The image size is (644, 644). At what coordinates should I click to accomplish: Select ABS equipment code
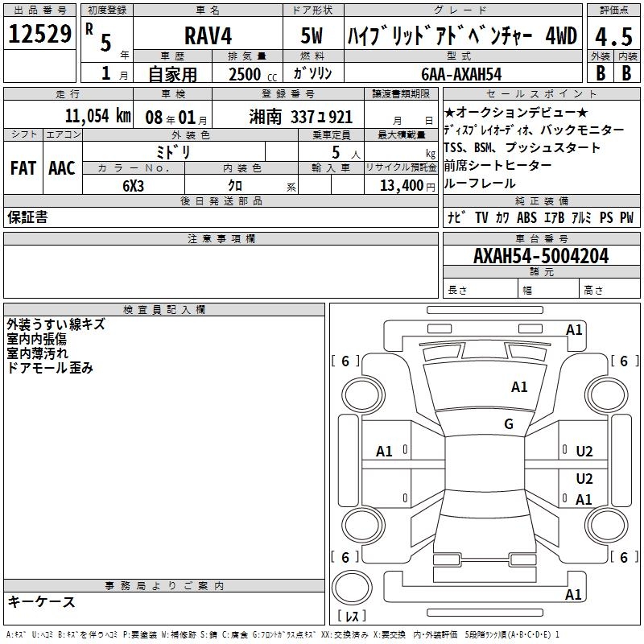(x=526, y=217)
